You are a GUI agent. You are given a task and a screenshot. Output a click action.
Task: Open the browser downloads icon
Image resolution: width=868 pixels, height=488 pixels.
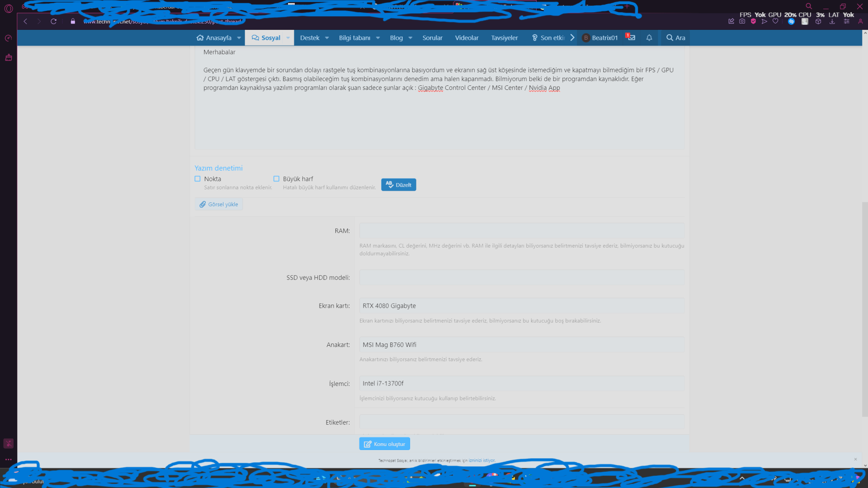tap(832, 21)
